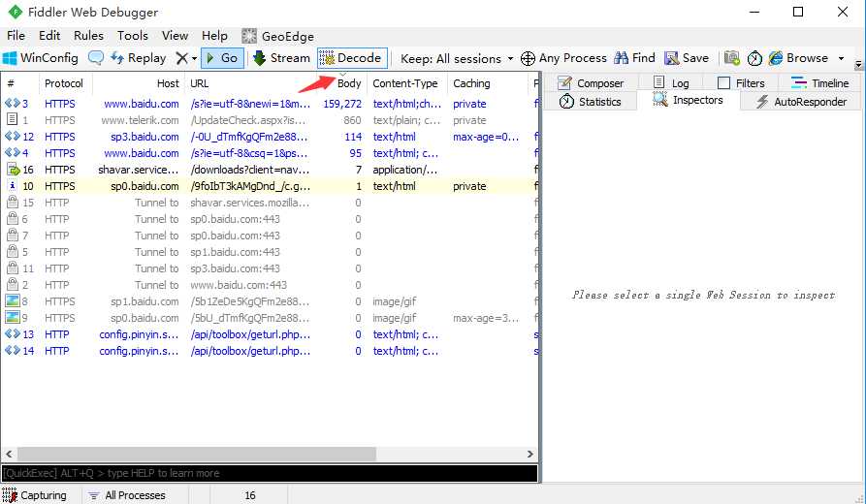
Task: Toggle Stream mode in toolbar
Action: (281, 58)
